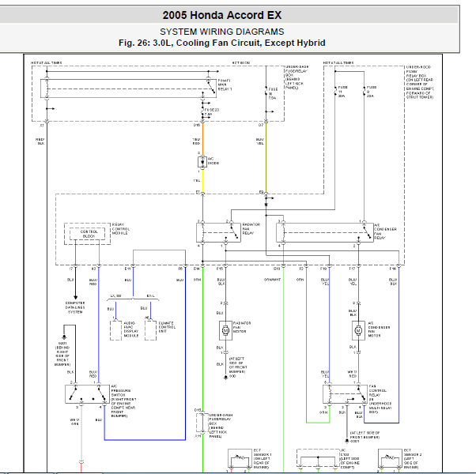
Task: Click the 'SYSTEM WIRING DIAGRAMS' heading
Action: coord(222,32)
